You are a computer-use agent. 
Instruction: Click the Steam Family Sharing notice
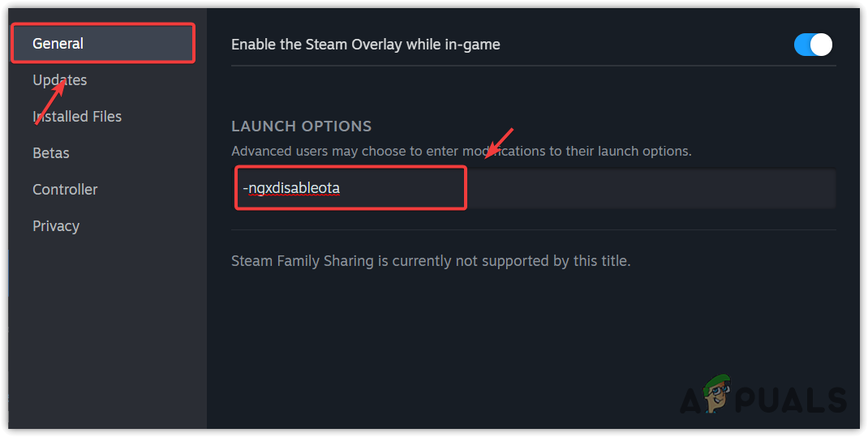[430, 261]
